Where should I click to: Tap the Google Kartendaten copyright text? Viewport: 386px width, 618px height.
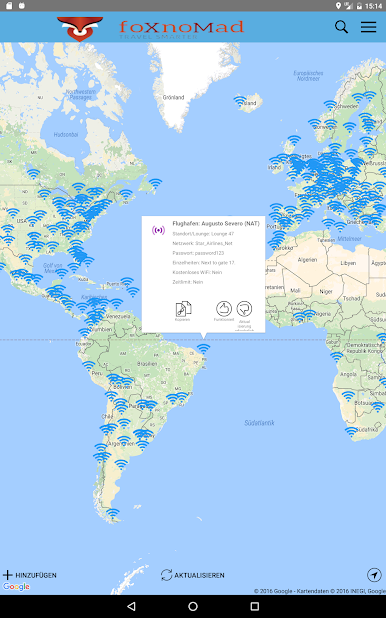click(x=319, y=591)
